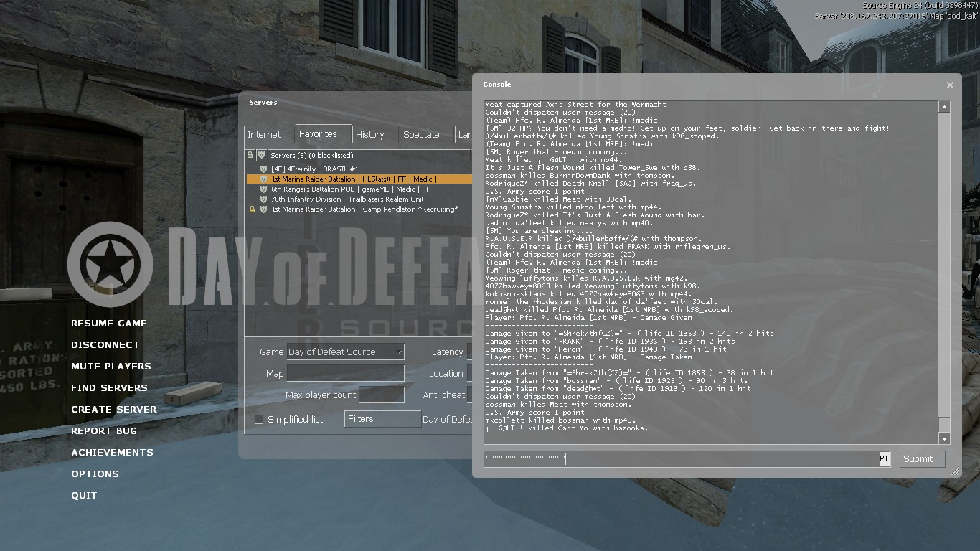980x551 pixels.
Task: Open the History tab
Action: [374, 134]
